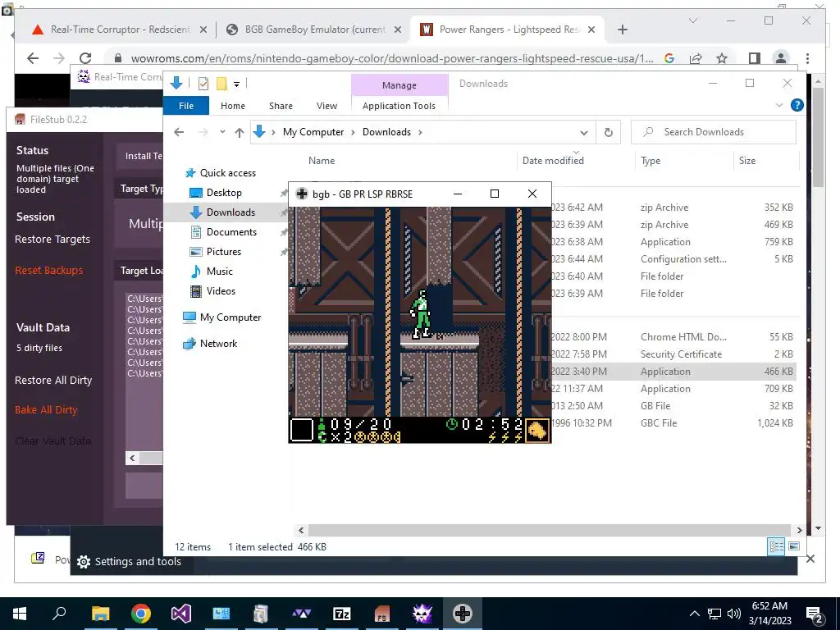The width and height of the screenshot is (840, 630).
Task: Switch Explorer to large icons view
Action: 794,546
